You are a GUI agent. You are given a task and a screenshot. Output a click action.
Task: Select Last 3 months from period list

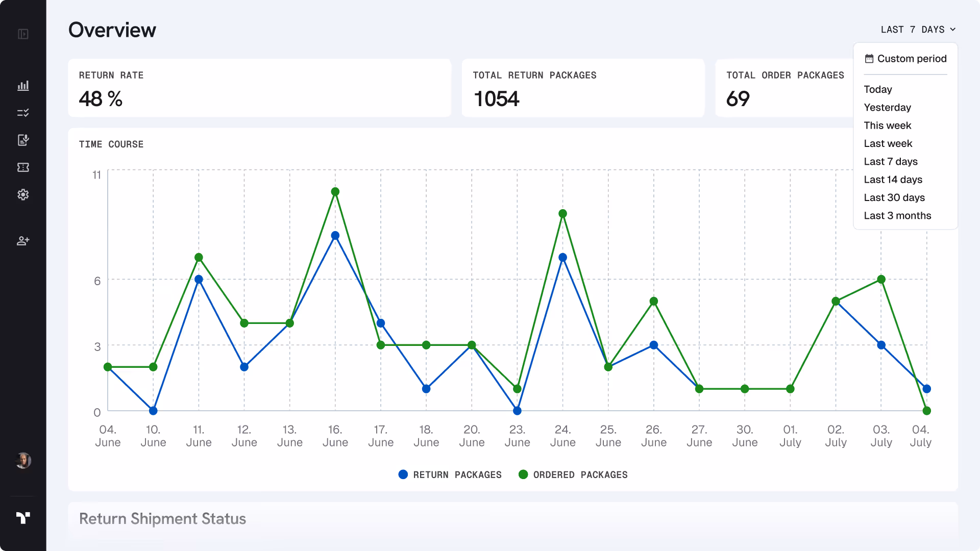pos(897,215)
